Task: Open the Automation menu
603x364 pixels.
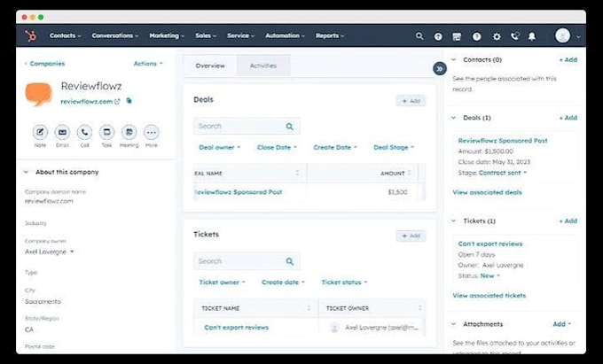Action: pos(285,35)
